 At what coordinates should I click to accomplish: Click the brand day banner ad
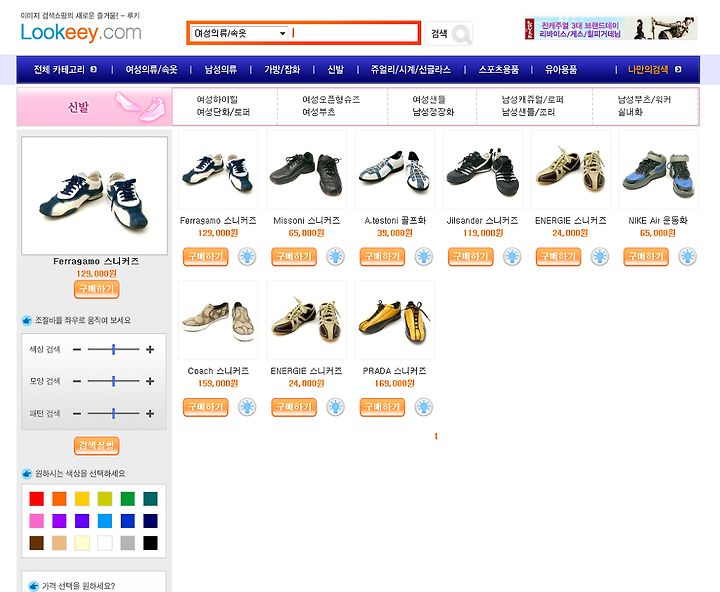(x=611, y=28)
